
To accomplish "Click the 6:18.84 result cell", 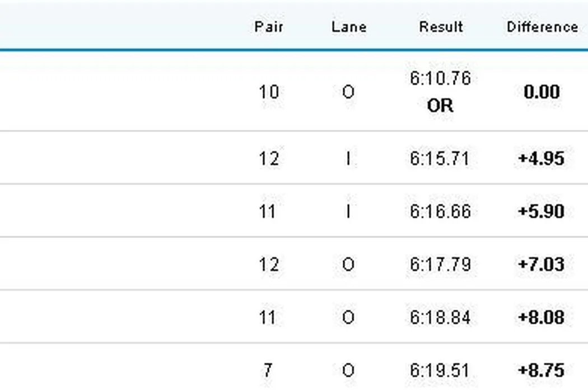I will pos(440,318).
